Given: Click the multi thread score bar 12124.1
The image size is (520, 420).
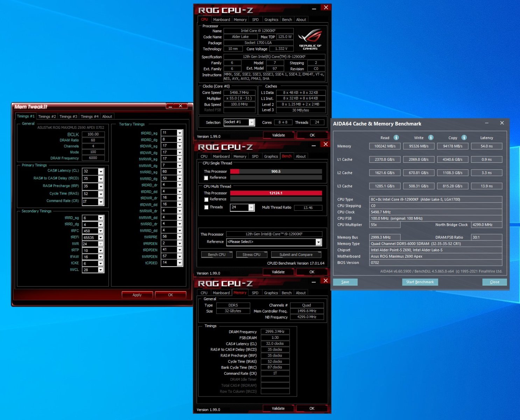Looking at the screenshot, I should coord(276,193).
